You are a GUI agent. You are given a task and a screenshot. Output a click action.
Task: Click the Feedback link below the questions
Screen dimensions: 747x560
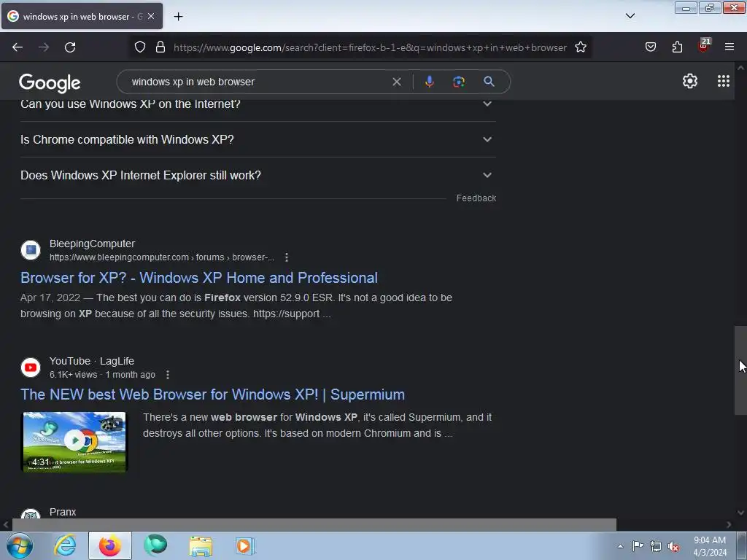point(476,198)
